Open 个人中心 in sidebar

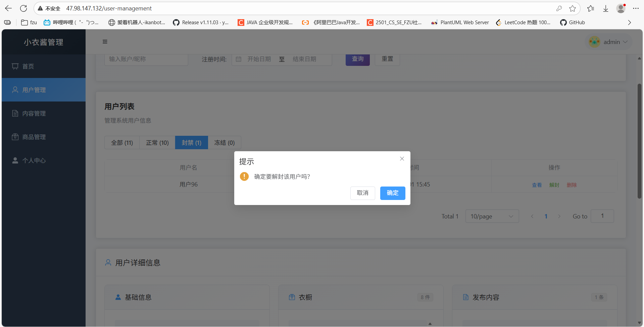tap(44, 160)
